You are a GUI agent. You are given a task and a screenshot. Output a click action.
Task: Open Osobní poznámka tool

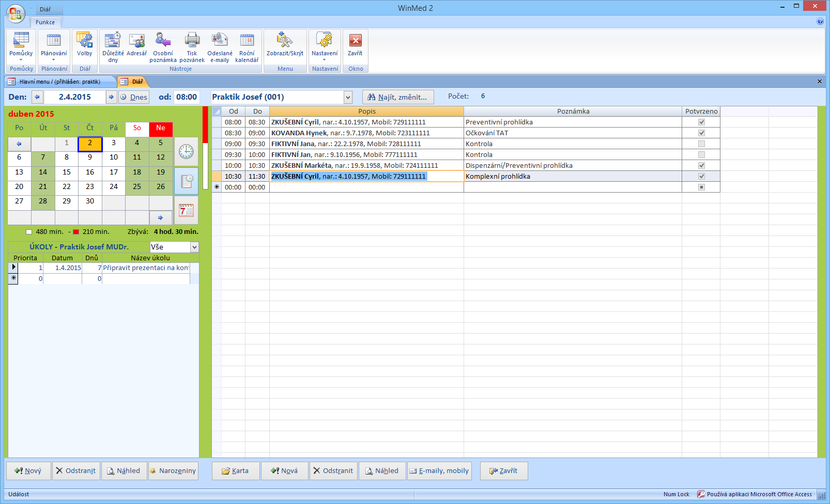163,46
